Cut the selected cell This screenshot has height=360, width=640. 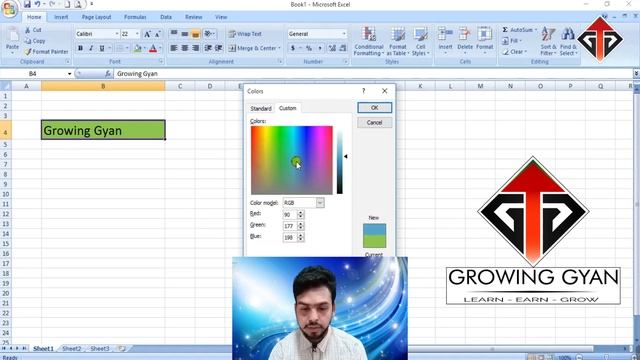tap(33, 30)
